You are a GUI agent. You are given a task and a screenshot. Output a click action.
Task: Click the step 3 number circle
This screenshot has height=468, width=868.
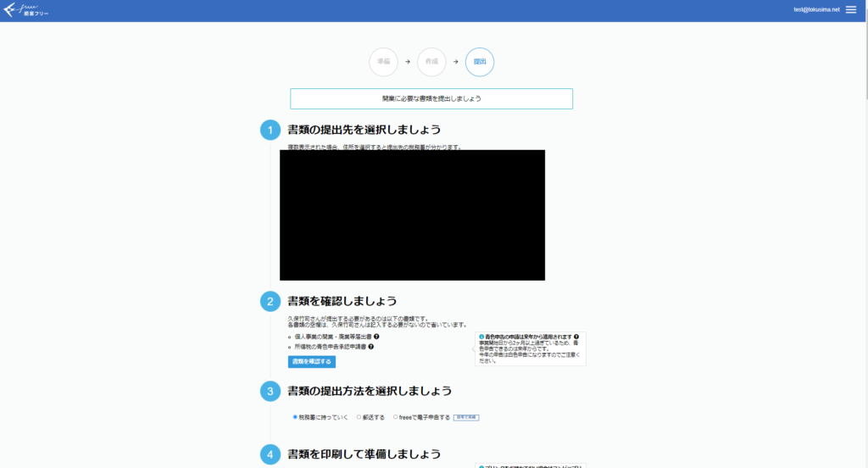[x=270, y=391]
